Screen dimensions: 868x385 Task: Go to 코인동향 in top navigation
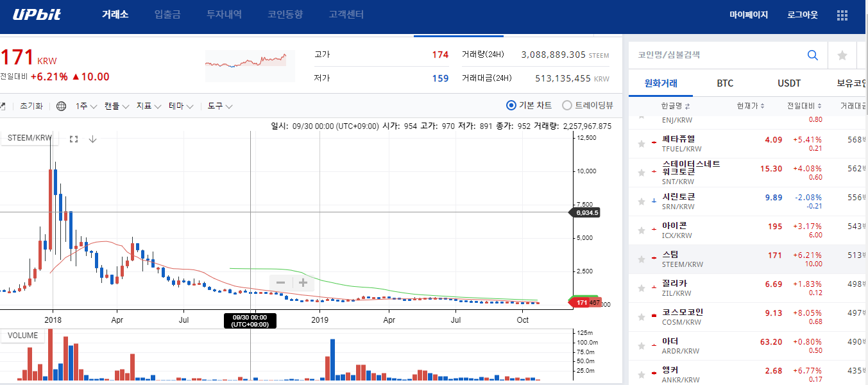(x=285, y=14)
